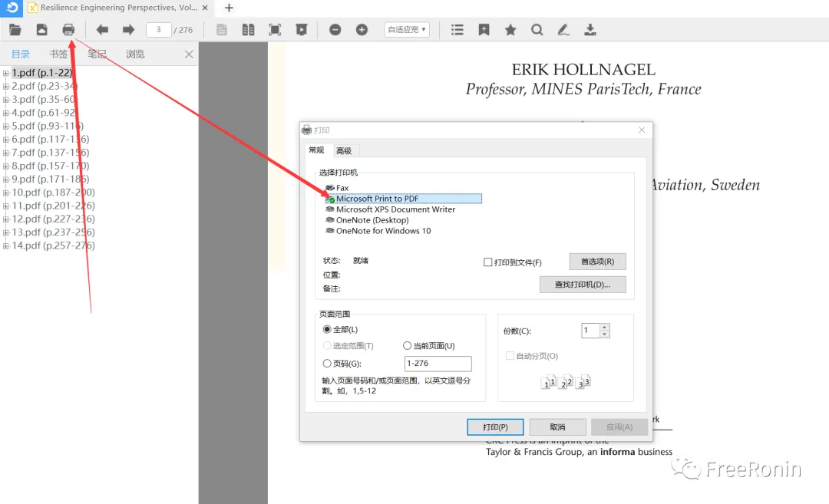Viewport: 829px width, 504px height.
Task: Zoom in with the plus icon
Action: pos(362,30)
